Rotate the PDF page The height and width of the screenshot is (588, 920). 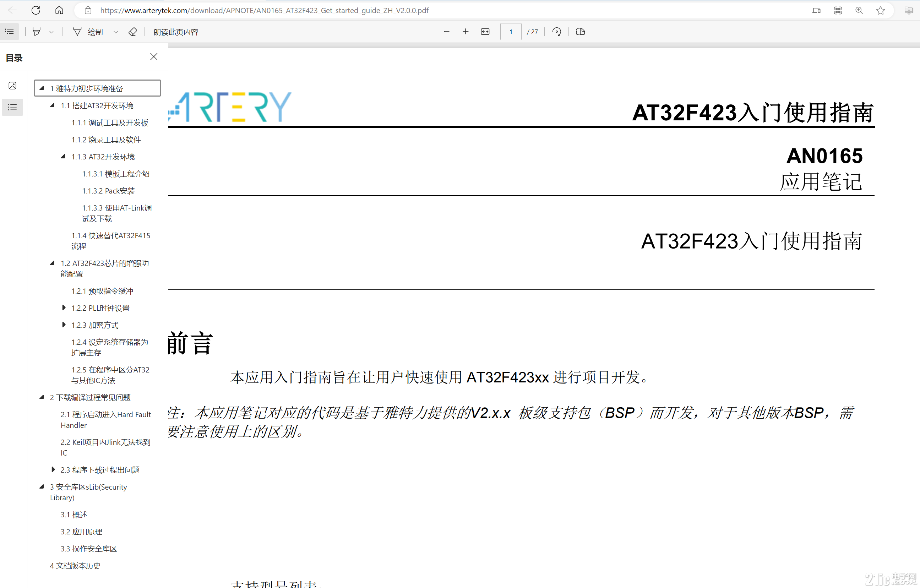(x=557, y=32)
